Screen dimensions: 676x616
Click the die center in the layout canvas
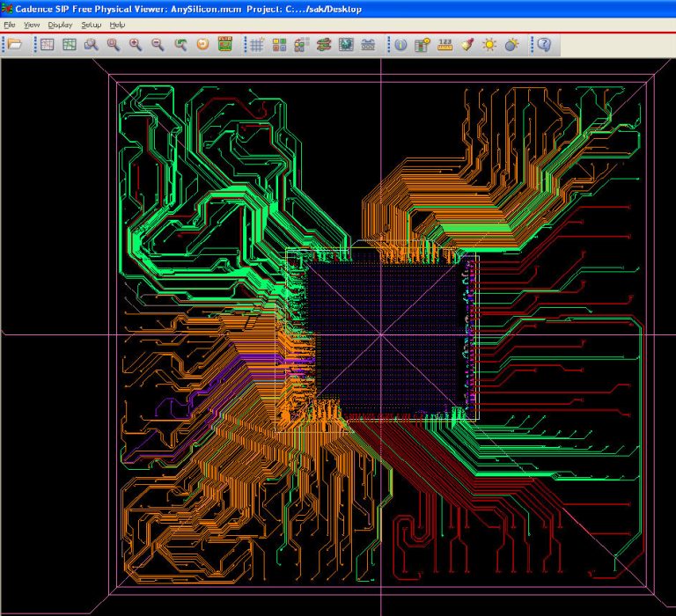[381, 334]
